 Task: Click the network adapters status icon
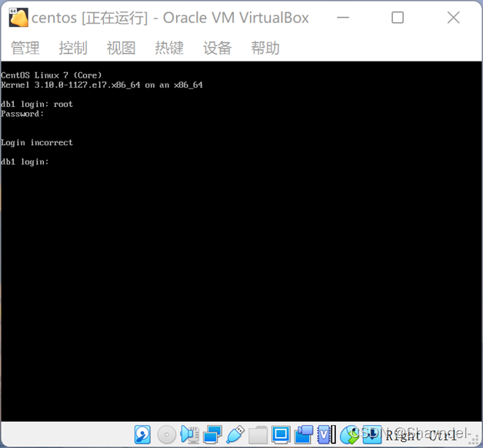[212, 434]
